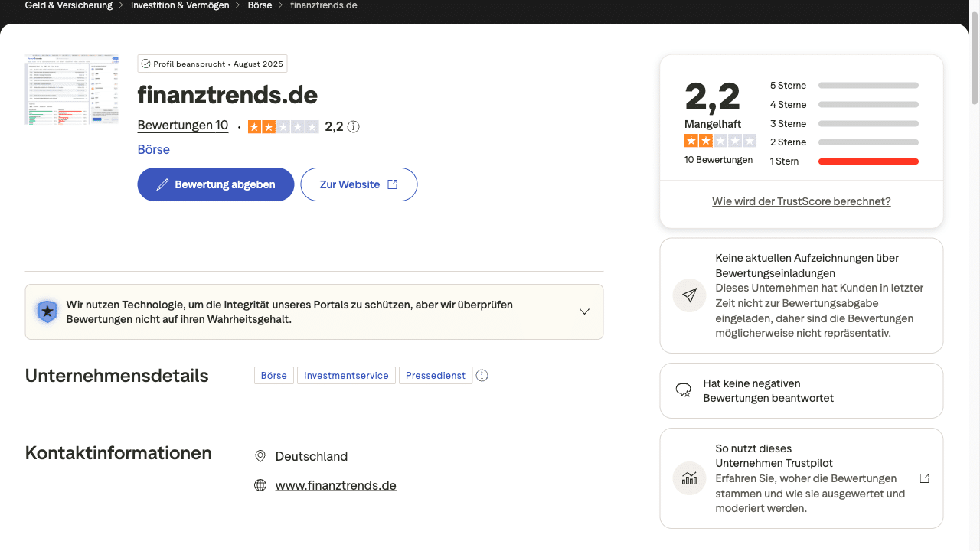980x551 pixels.
Task: Click external link icon in Zur Website
Action: click(393, 184)
